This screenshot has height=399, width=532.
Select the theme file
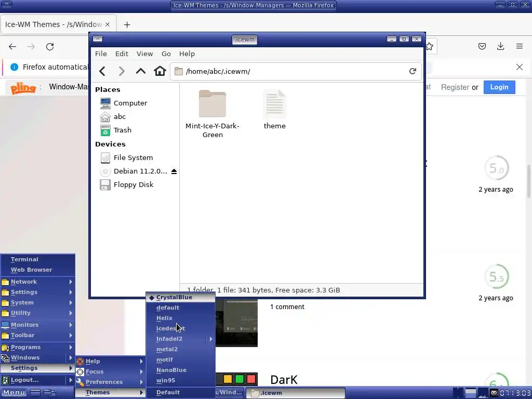pos(274,109)
